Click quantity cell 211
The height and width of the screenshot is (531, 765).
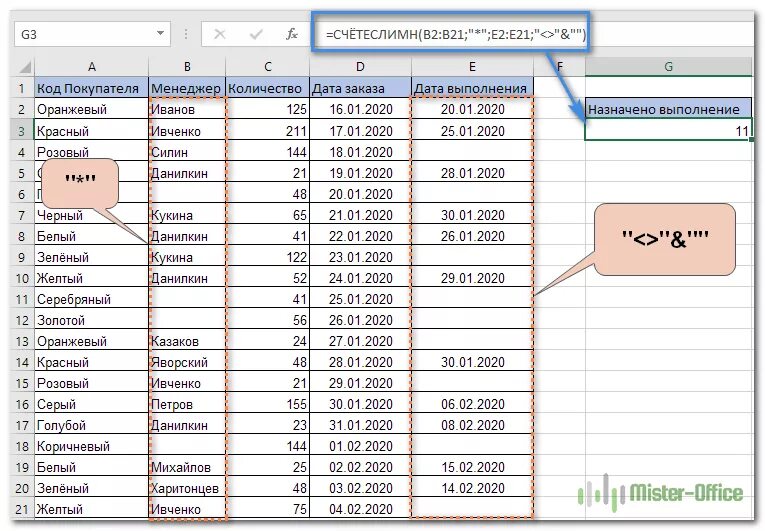(x=268, y=131)
